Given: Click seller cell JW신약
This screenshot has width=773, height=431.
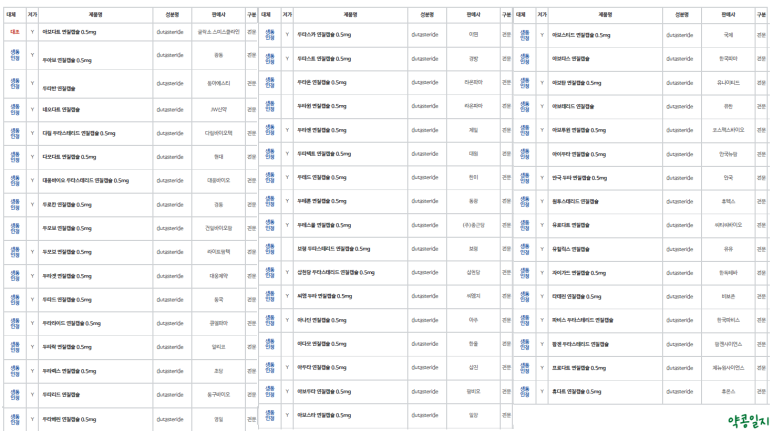Looking at the screenshot, I should pos(218,109).
